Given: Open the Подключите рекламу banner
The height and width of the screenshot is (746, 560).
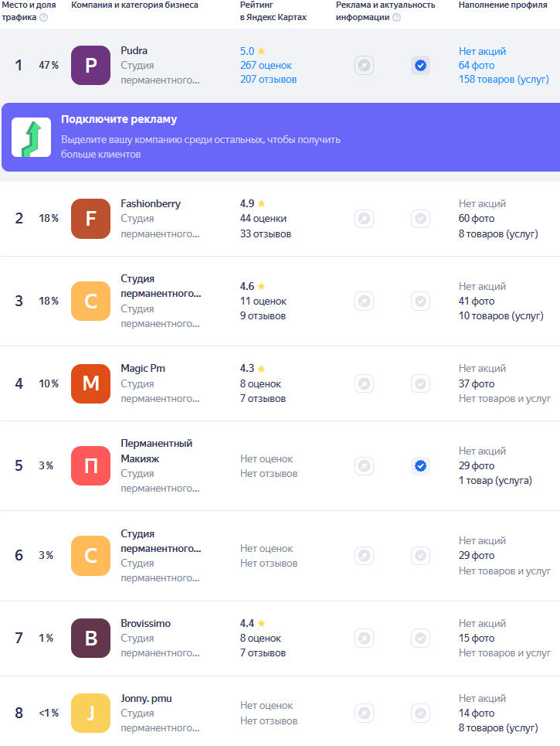Looking at the screenshot, I should pos(280,137).
